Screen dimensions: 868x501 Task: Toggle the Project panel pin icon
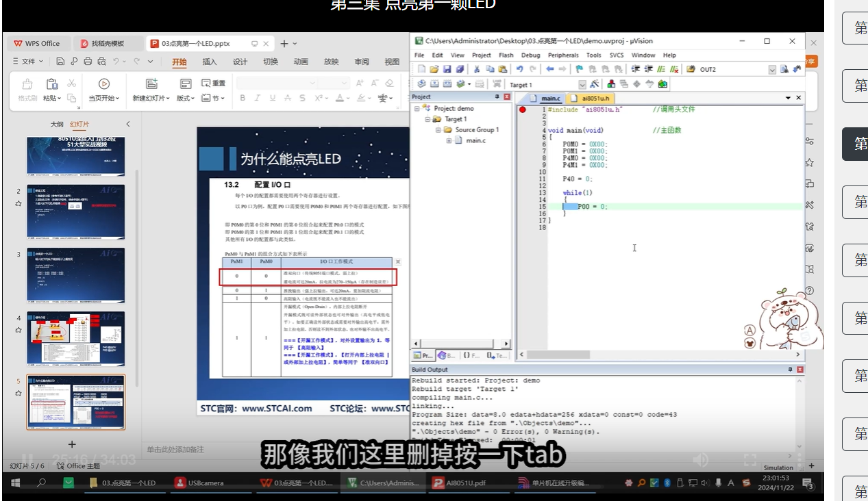(x=497, y=97)
